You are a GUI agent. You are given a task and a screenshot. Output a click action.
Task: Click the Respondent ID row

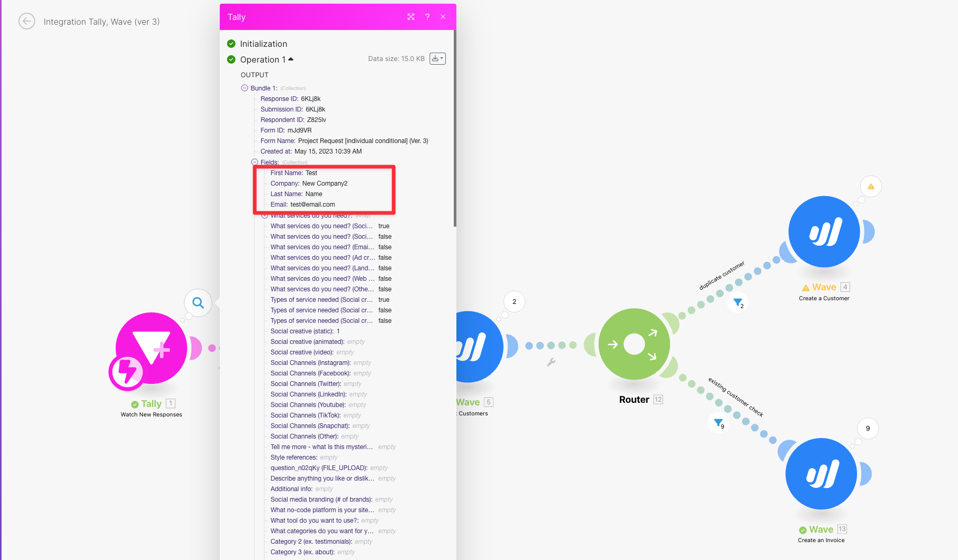[293, 120]
